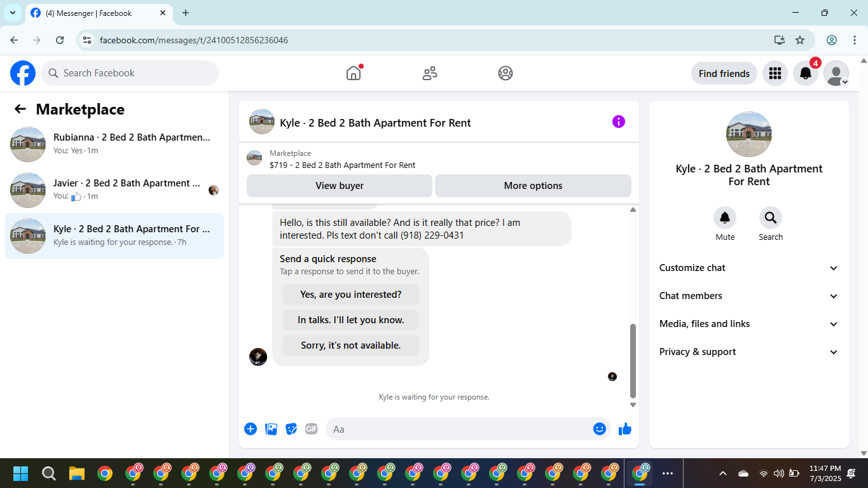The width and height of the screenshot is (868, 488).
Task: Expand Chat members section
Action: (x=749, y=296)
